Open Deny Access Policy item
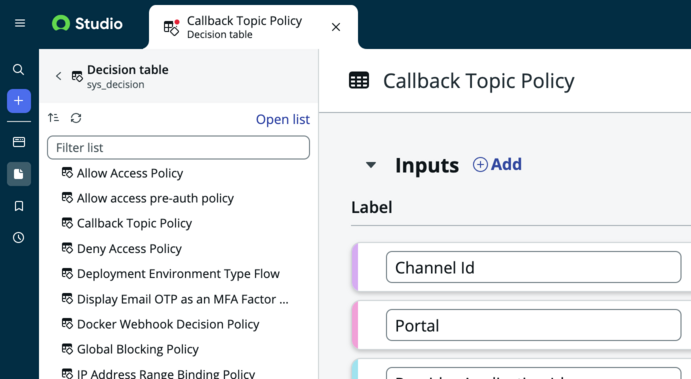The width and height of the screenshot is (691, 379). 121,249
